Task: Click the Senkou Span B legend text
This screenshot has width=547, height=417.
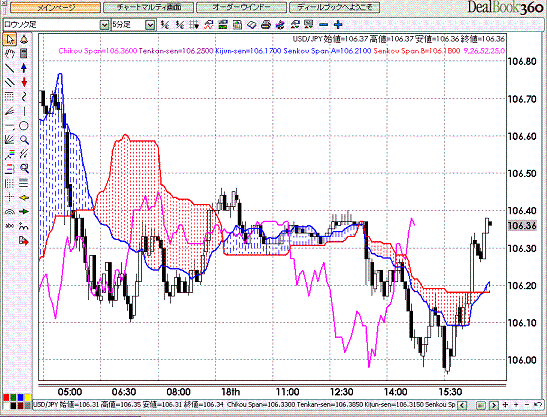Action: pyautogui.click(x=417, y=51)
